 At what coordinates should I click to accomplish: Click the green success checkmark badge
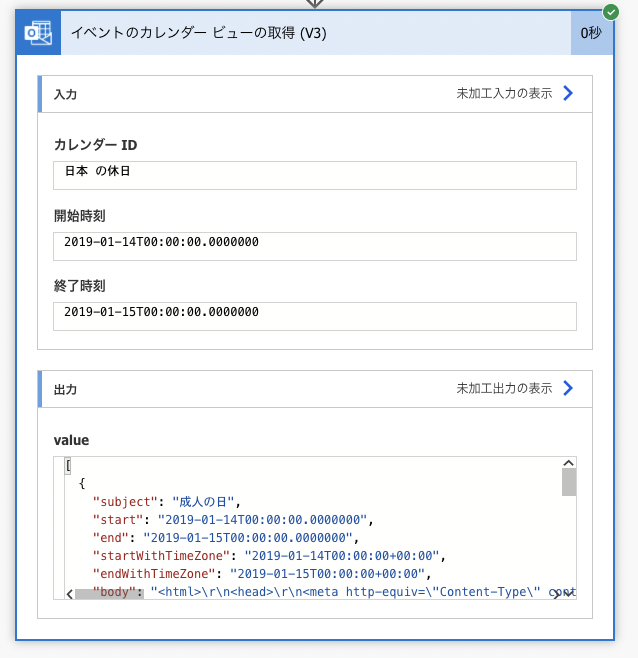611,12
